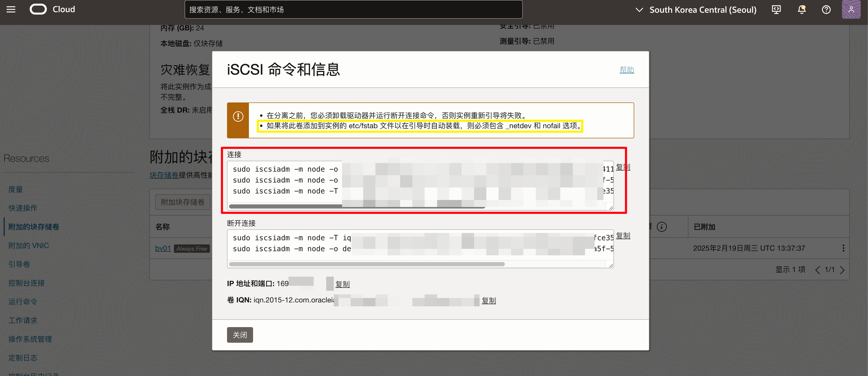The image size is (868, 376).
Task: Select 引导卷 in Resources list
Action: (19, 264)
